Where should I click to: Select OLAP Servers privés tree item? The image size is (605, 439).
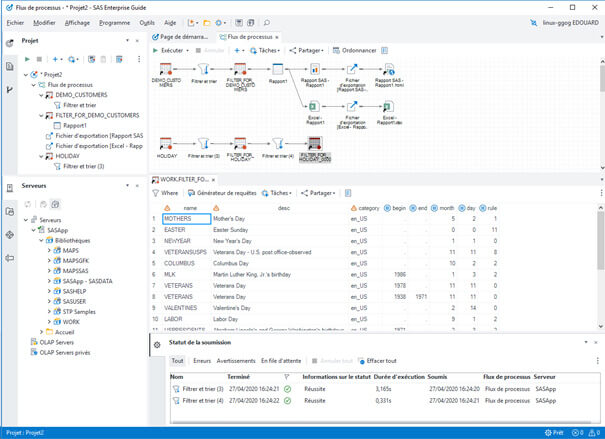tap(60, 353)
